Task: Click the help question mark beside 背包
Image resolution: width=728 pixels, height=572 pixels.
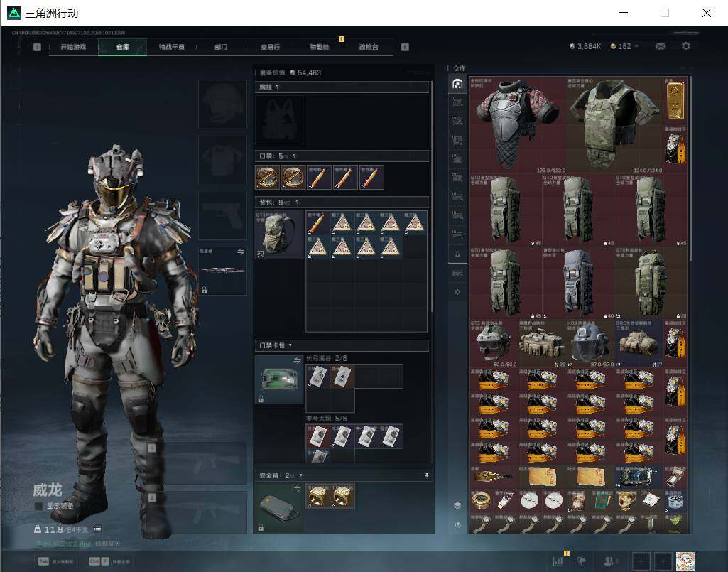Action: pyautogui.click(x=297, y=203)
